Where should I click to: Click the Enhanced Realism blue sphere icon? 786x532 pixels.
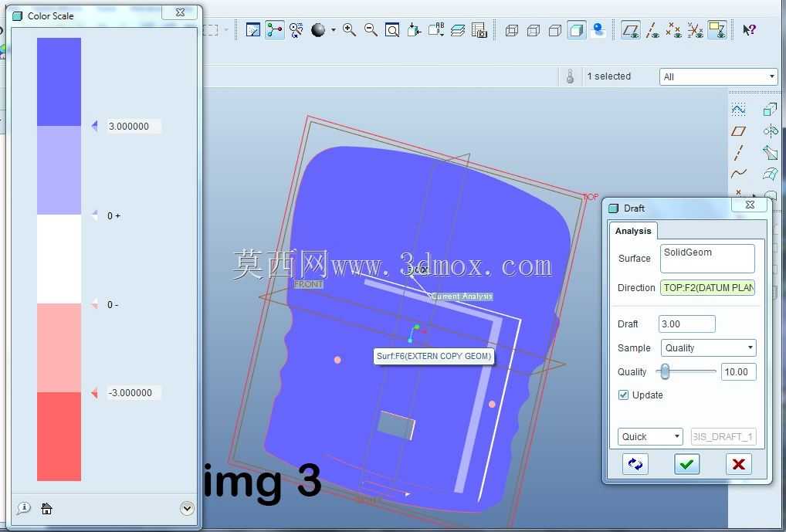pos(598,30)
